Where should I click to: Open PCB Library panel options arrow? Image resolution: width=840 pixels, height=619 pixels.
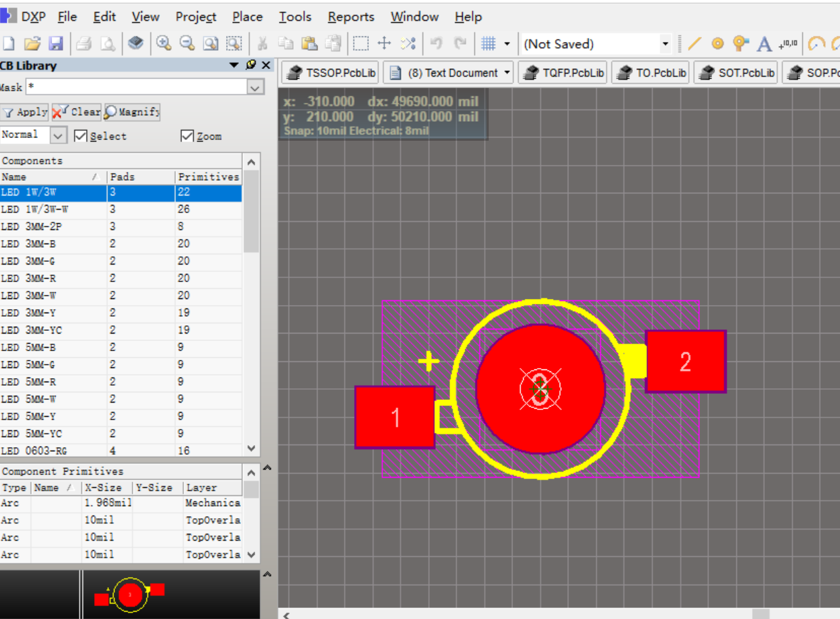[234, 65]
